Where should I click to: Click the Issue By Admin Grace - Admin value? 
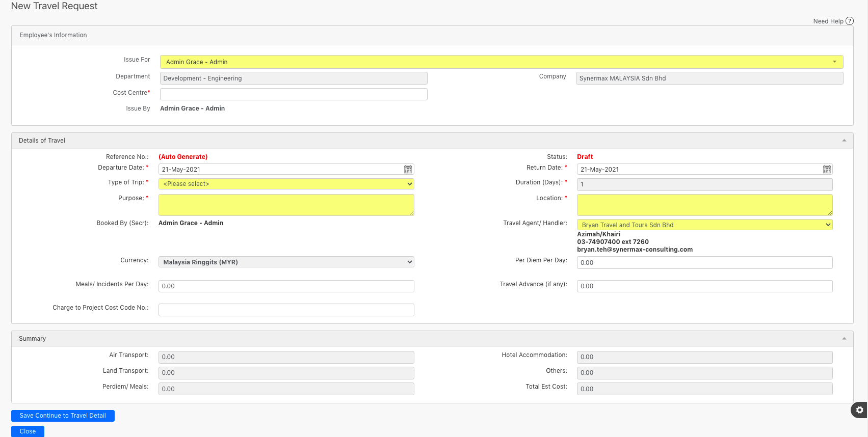(x=192, y=108)
